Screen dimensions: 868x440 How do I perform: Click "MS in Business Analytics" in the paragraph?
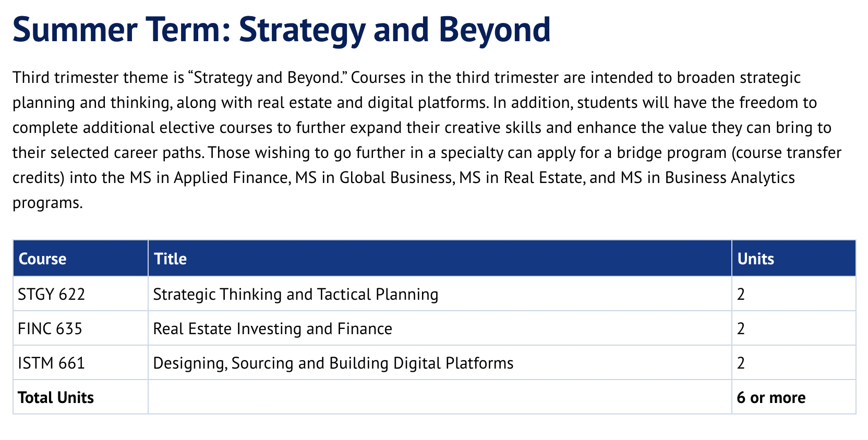coord(708,178)
